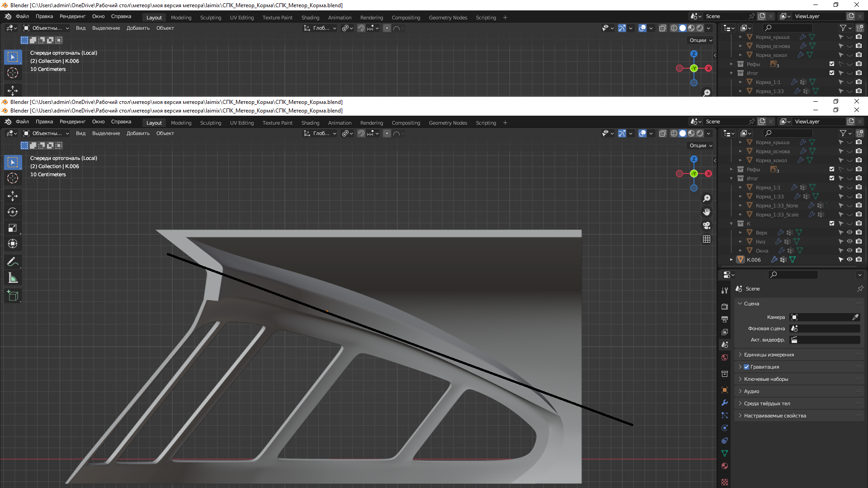Hide K.006 object via eye icon
868x488 pixels.
point(849,260)
